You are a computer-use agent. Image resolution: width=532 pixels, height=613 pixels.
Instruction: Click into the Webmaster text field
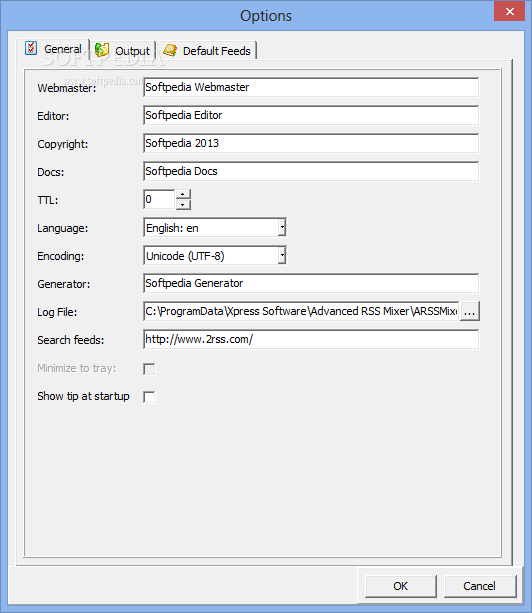(311, 87)
